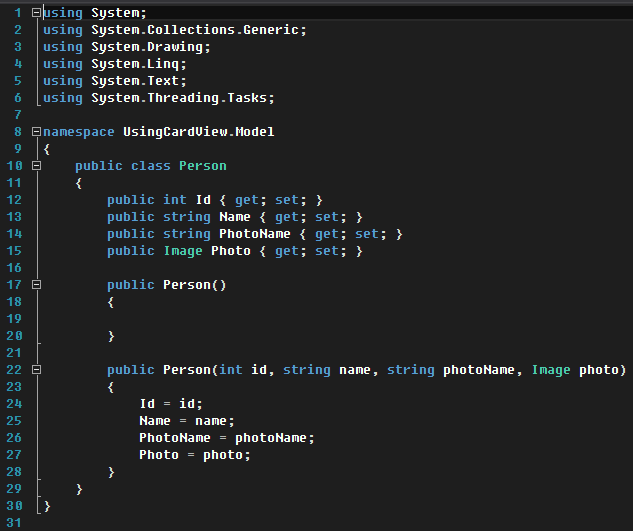Viewport: 633px width, 531px height.
Task: Place cursor on the Id property name
Action: tap(203, 200)
